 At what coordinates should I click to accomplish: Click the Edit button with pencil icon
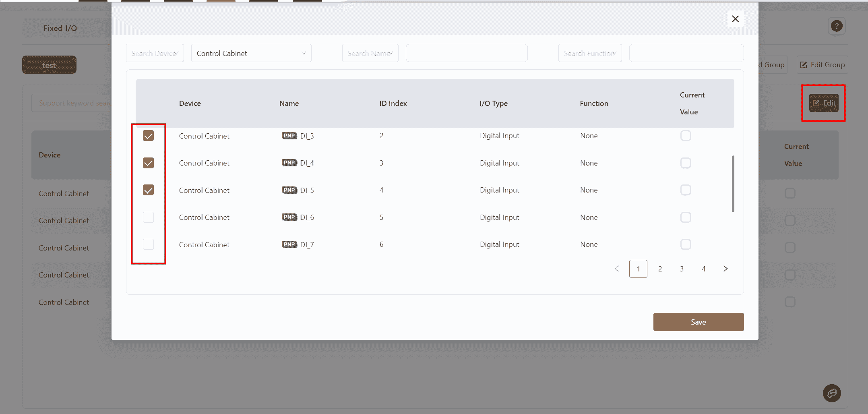(x=824, y=103)
